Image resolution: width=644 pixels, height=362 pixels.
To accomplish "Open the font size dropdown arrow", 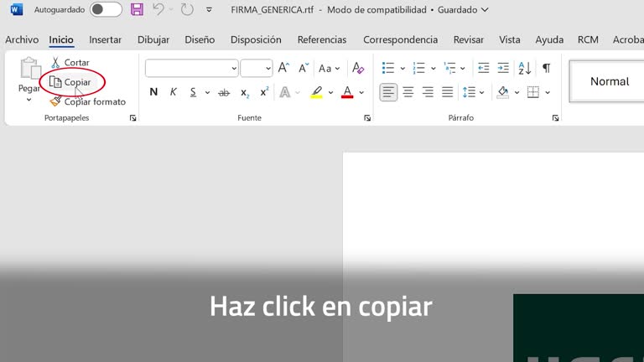I will pos(267,69).
